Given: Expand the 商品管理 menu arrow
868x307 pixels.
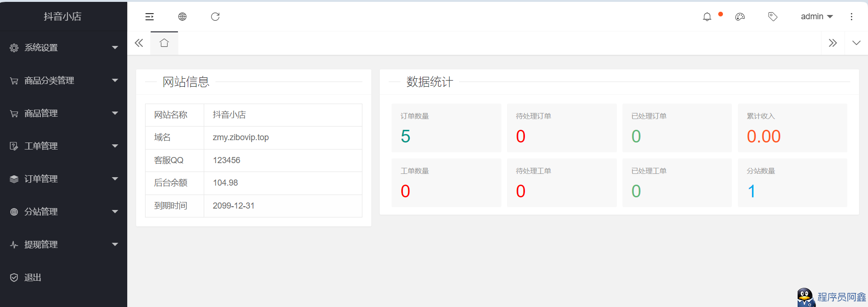Looking at the screenshot, I should (115, 113).
